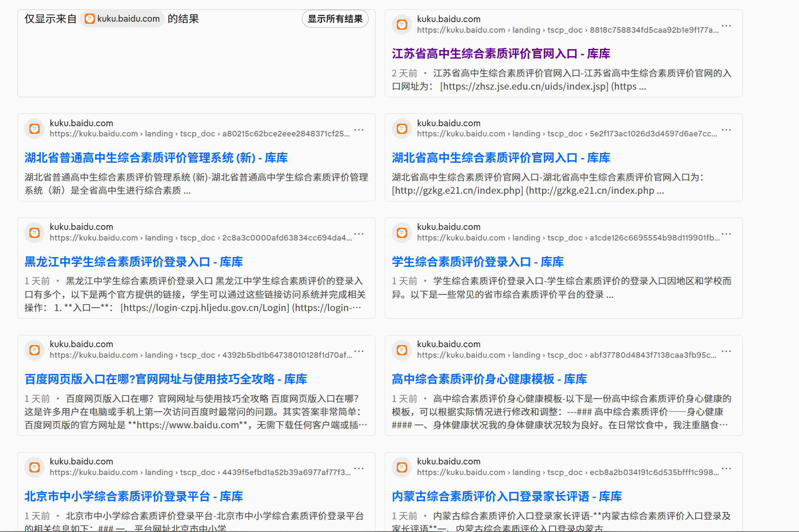Click kuku.baidu.com site name above 北京市中小学 result
Screen dimensions: 799x532
tap(81, 461)
